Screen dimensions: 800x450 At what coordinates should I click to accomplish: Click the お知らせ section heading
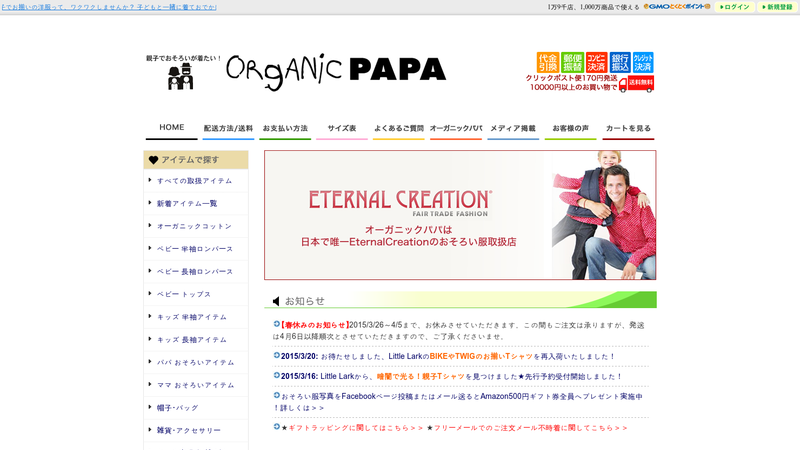[x=305, y=301]
